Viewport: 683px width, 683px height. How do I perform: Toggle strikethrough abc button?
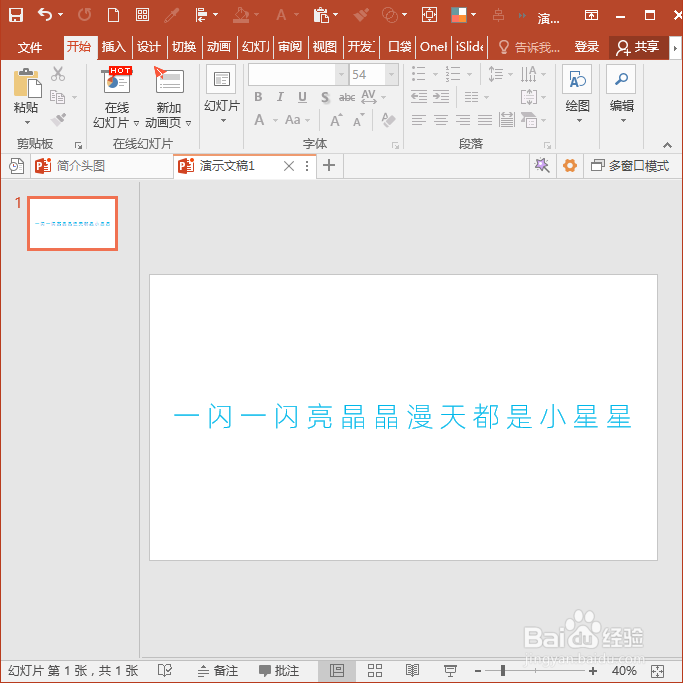347,97
